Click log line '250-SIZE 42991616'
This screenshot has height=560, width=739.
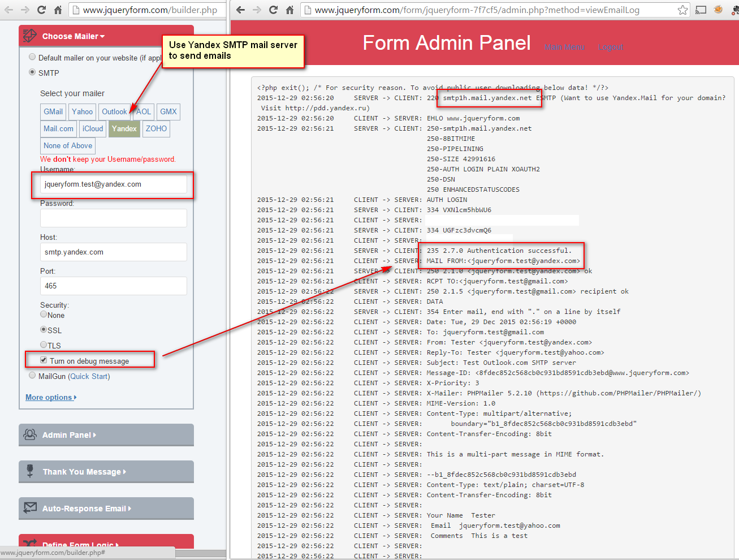[461, 159]
